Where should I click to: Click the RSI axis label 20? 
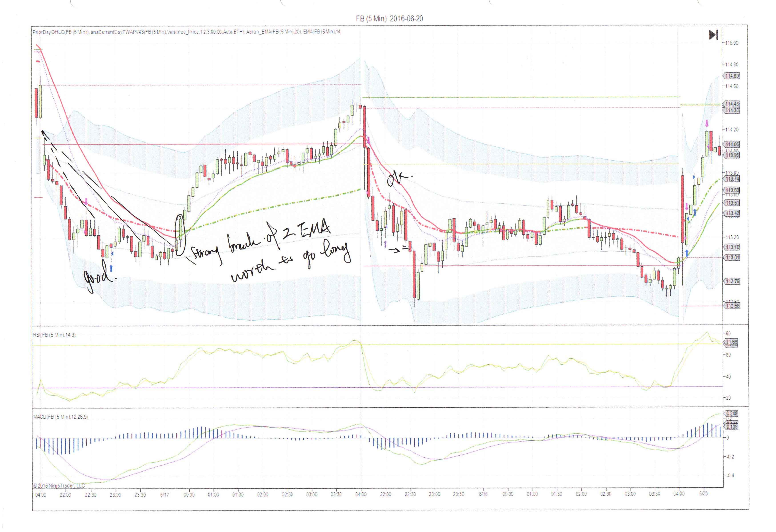(x=728, y=398)
